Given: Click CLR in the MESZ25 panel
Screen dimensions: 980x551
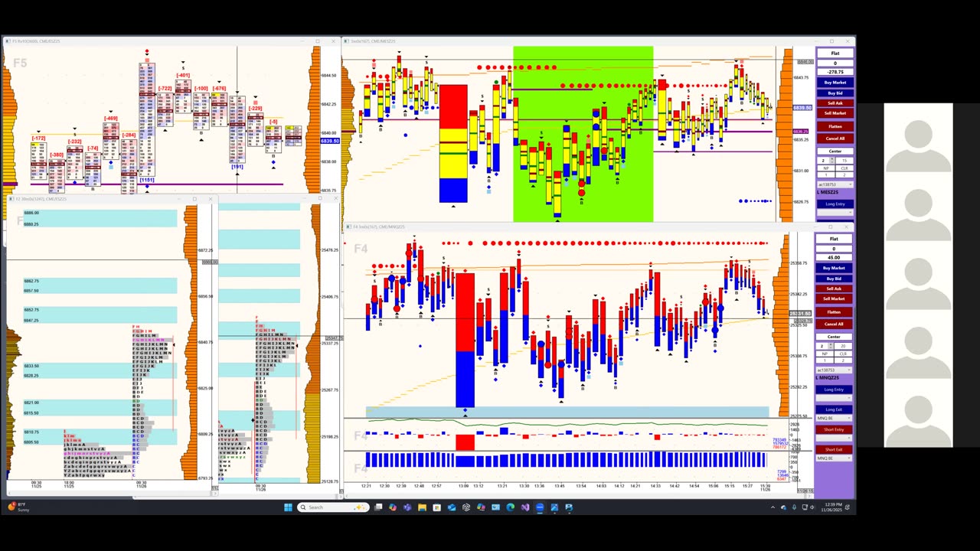Looking at the screenshot, I should pos(844,168).
